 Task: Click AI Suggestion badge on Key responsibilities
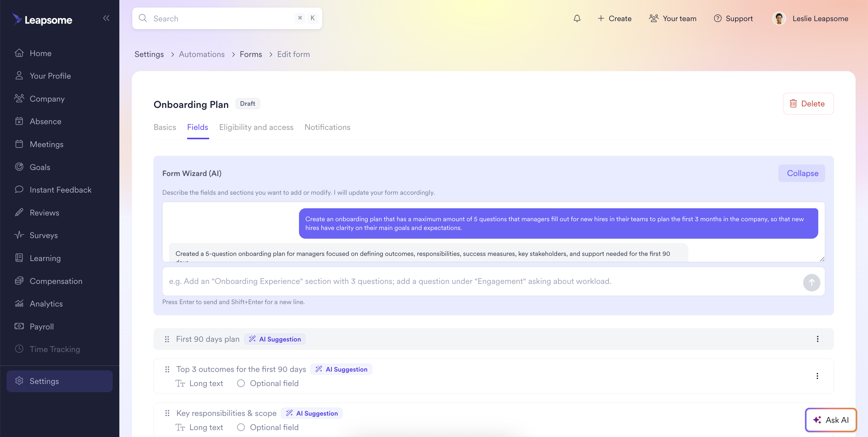312,413
